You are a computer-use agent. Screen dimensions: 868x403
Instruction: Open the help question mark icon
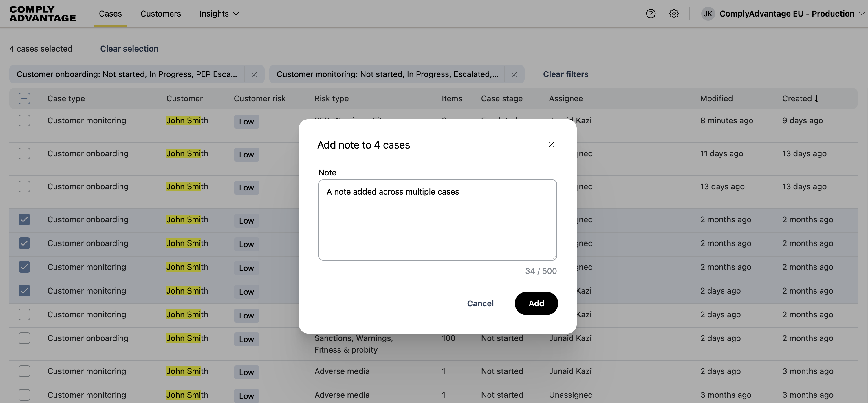[x=650, y=14]
